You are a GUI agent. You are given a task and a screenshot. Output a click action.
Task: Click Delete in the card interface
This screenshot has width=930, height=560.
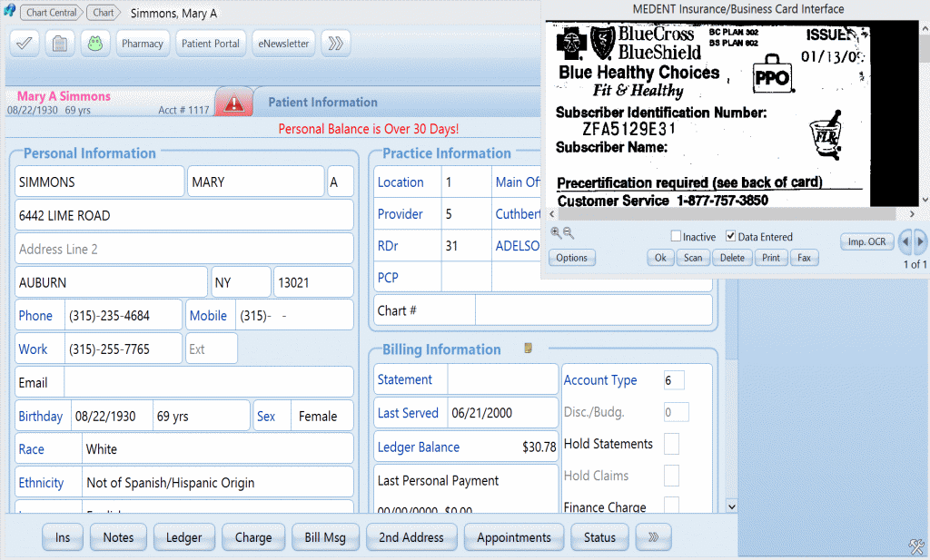733,258
